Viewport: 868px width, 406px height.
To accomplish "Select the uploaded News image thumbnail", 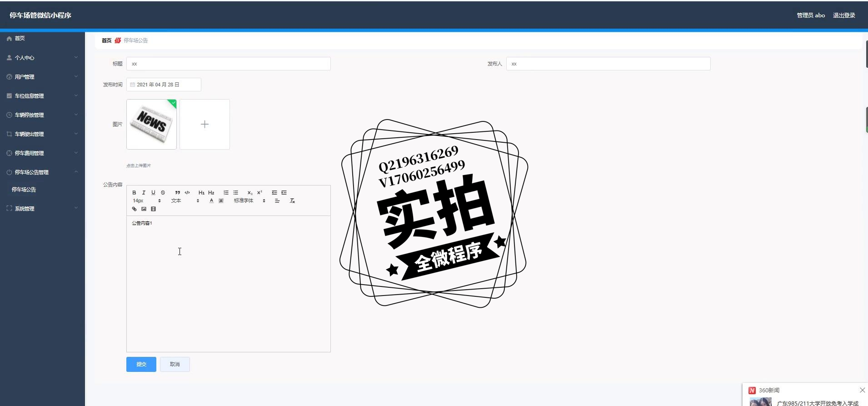I will coord(151,124).
